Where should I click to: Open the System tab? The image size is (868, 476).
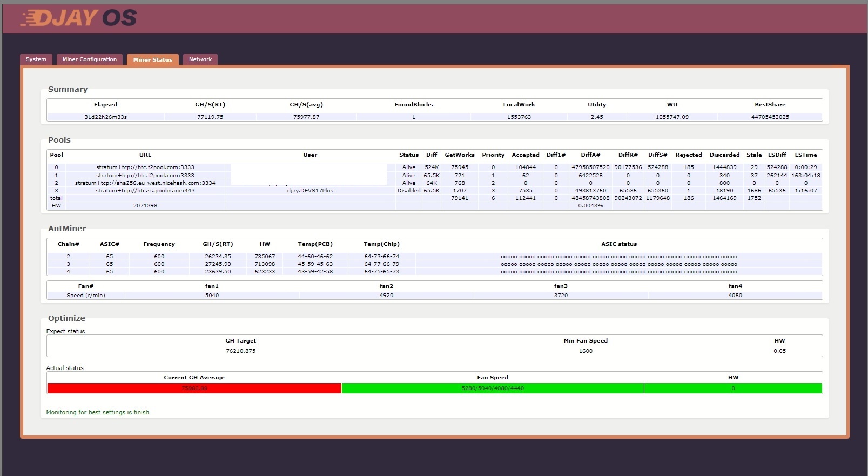(36, 59)
